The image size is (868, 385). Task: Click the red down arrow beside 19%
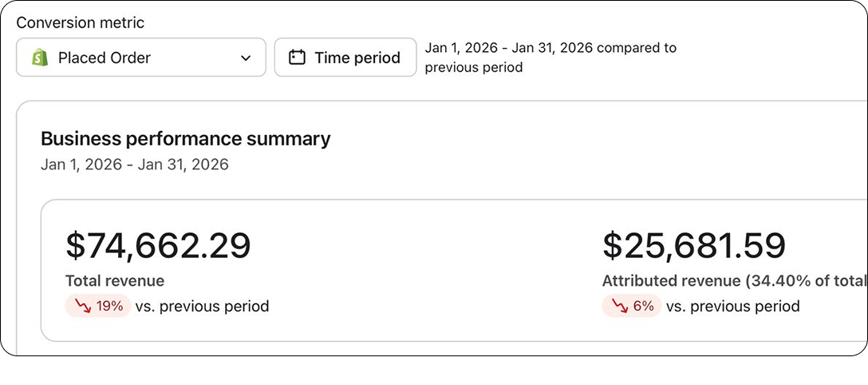coord(82,307)
